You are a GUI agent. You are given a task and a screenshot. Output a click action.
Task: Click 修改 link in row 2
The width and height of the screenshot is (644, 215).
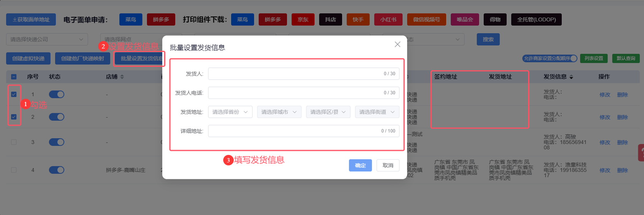point(605,117)
